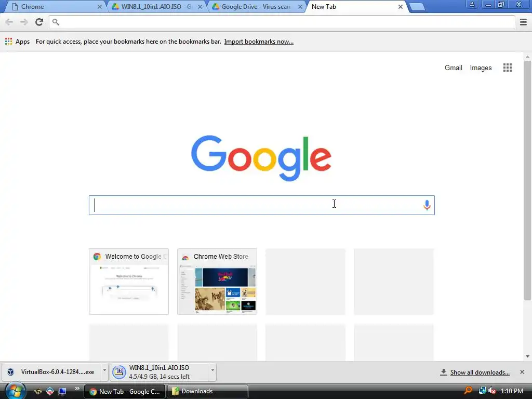Viewport: 532px width, 399px height.
Task: Open WIN8.1_10in1.AIO.ISO download item
Action: tap(159, 372)
